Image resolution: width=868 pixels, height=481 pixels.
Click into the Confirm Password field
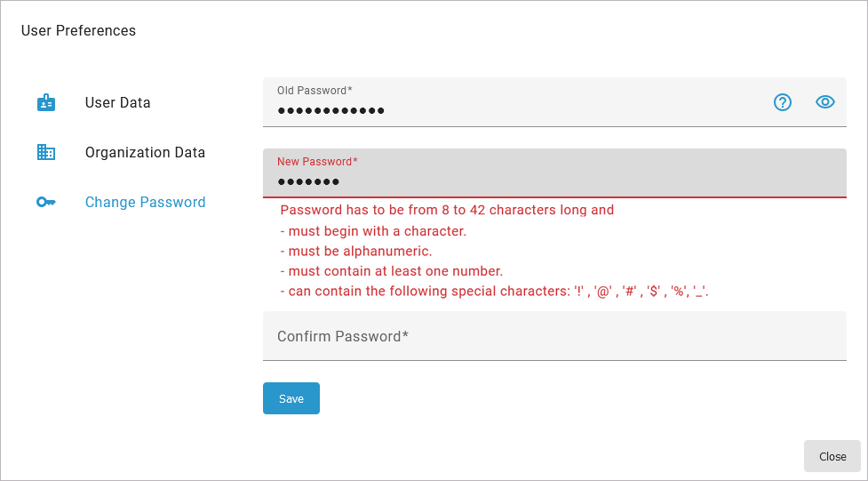coord(554,336)
